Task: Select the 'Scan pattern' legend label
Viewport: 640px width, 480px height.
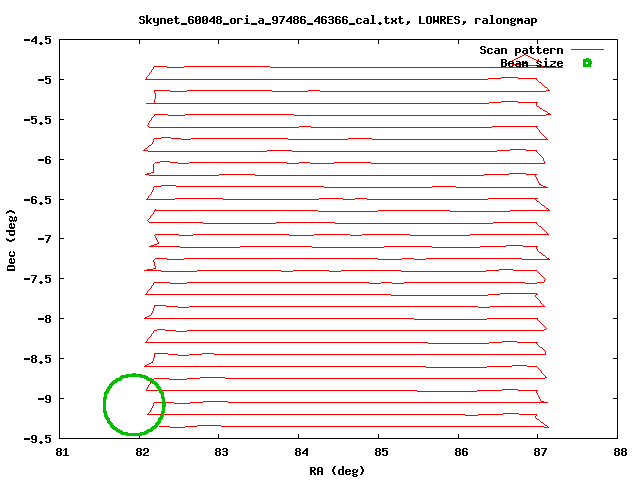Action: (521, 50)
